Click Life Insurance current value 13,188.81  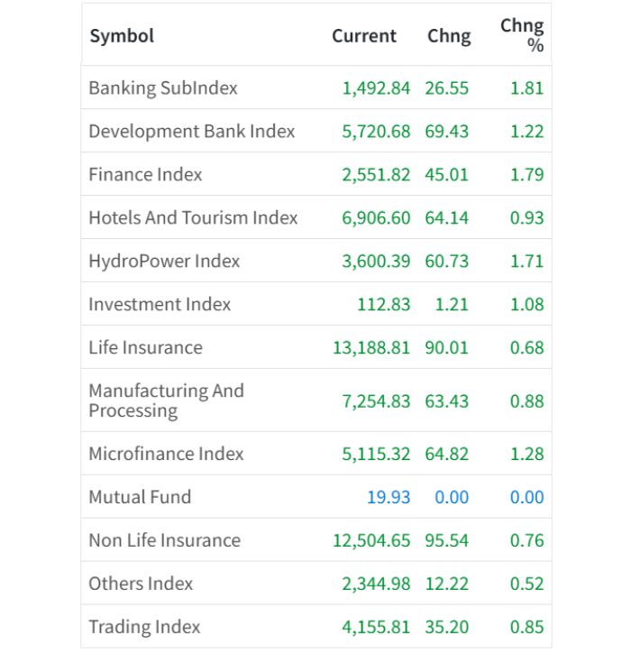[371, 348]
